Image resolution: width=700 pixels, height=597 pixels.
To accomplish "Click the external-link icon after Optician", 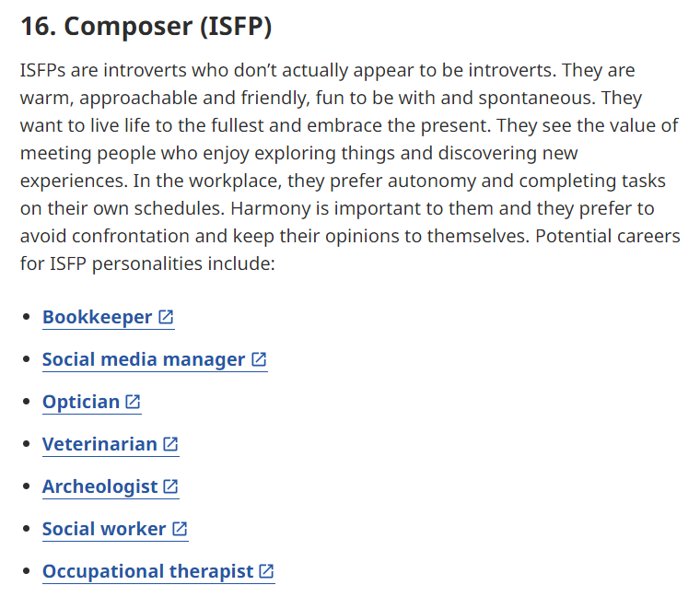I will tap(133, 402).
